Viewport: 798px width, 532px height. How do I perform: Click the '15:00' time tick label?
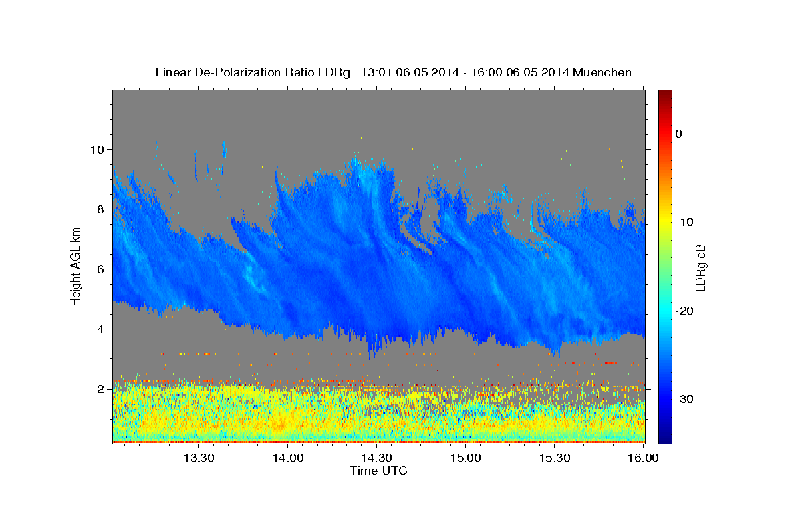465,458
